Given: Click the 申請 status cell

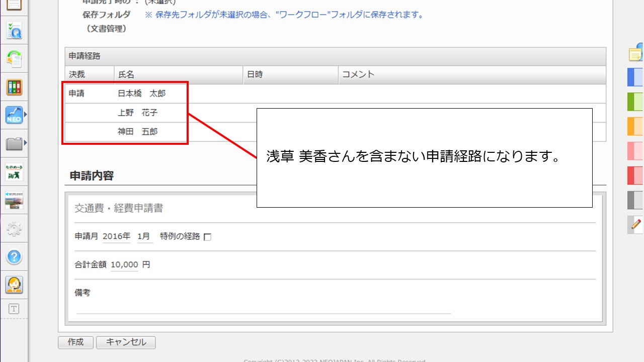Looking at the screenshot, I should tap(76, 94).
